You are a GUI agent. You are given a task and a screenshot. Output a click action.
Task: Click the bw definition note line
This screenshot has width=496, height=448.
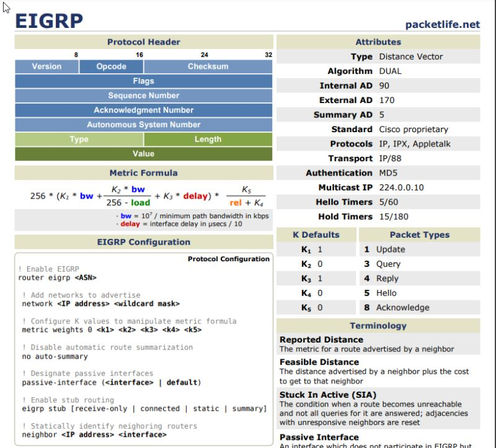(192, 216)
